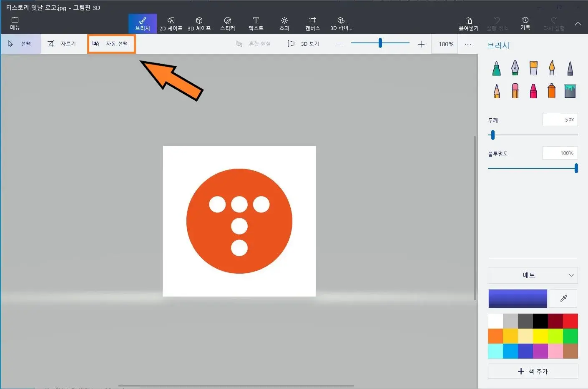Viewport: 588px width, 389px height.
Task: Choose the brown color swatch
Action: (570, 351)
